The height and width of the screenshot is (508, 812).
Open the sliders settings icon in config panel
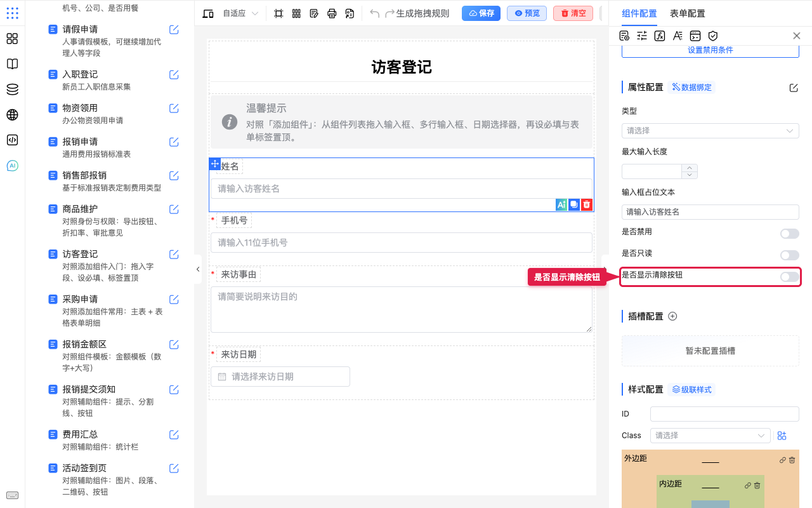(x=642, y=36)
